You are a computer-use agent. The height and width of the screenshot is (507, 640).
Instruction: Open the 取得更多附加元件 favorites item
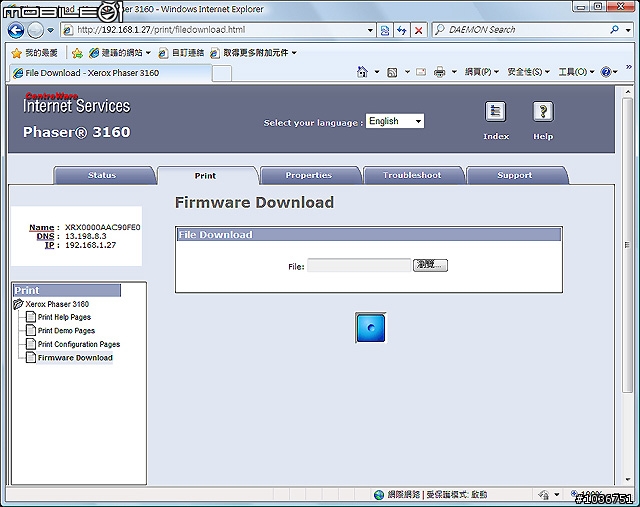click(x=253, y=53)
